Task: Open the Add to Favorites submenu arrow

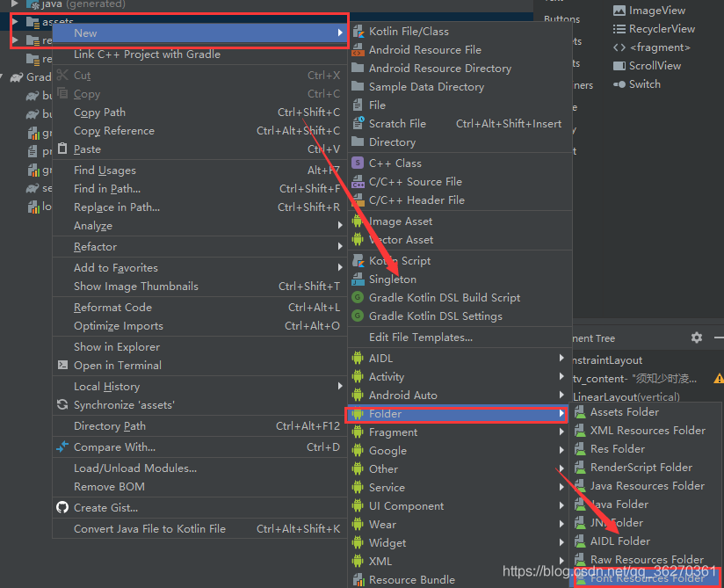Action: click(x=340, y=267)
